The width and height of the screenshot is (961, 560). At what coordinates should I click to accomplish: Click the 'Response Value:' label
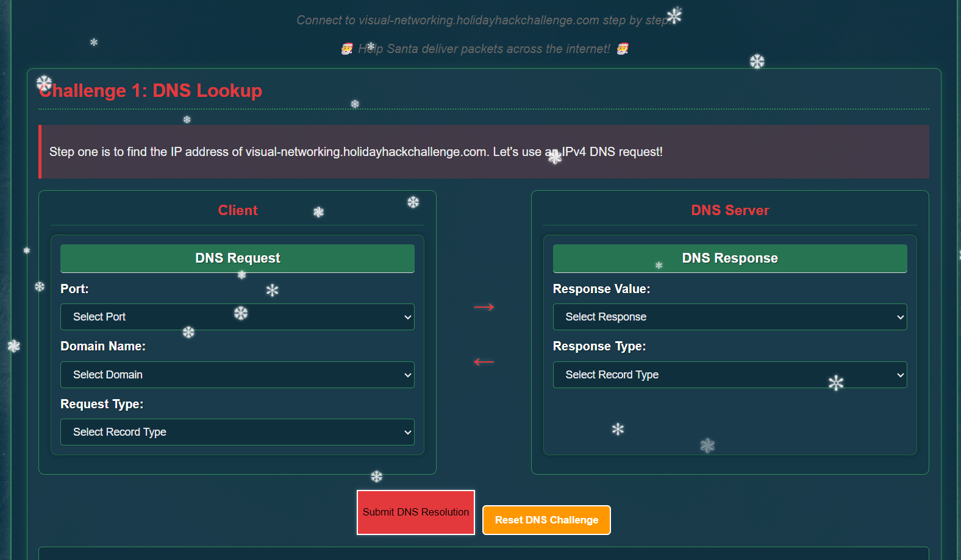tap(601, 289)
